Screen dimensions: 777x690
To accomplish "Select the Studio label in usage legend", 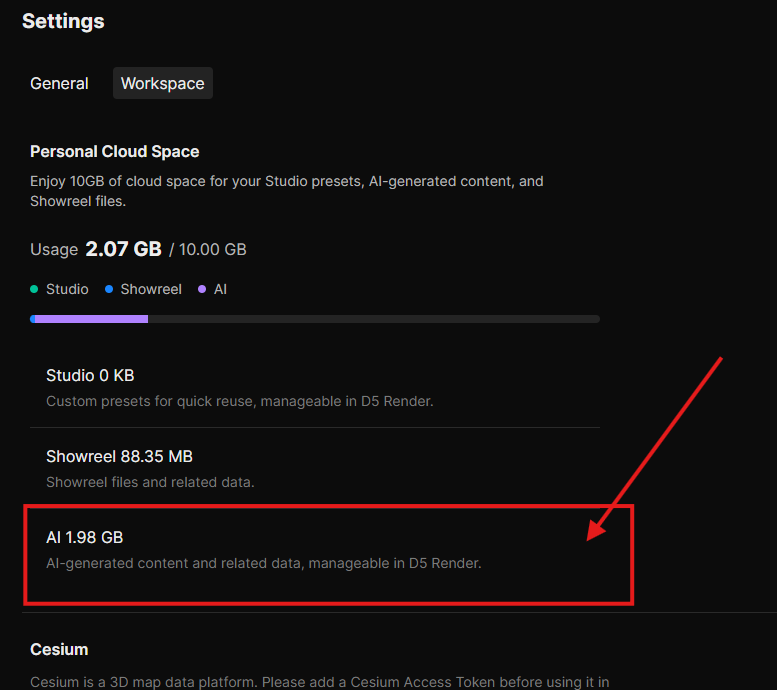I will pyautogui.click(x=67, y=289).
